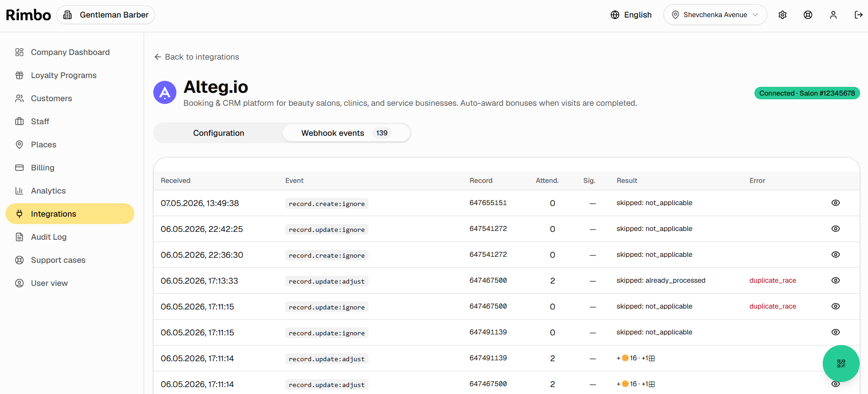The height and width of the screenshot is (394, 868).
Task: Click the chevron in the location selector
Action: click(x=755, y=15)
